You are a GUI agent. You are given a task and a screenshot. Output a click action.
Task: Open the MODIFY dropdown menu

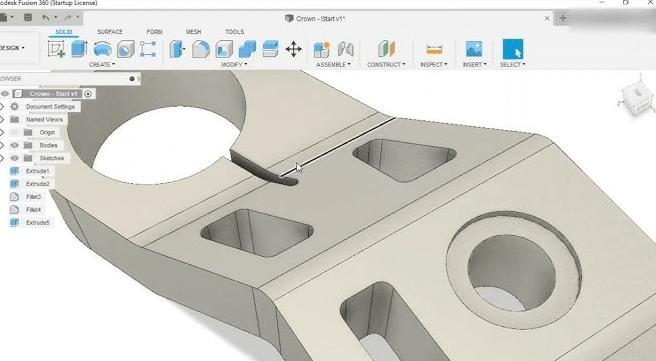[234, 64]
